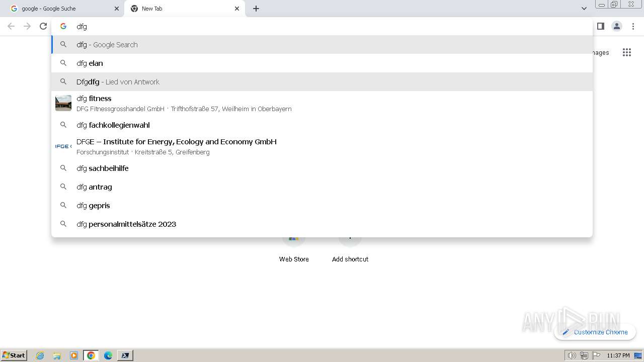Screen dimensions: 644x362
Task: Select the 'dfg fitness' suggestion
Action: pos(322,104)
